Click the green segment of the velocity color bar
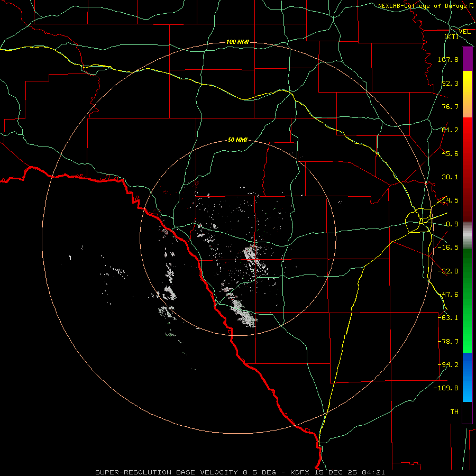This screenshot has height=476, width=476. pos(467,300)
